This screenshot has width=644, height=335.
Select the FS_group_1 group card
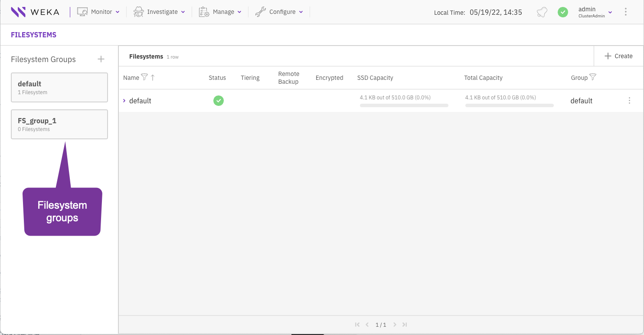[59, 124]
